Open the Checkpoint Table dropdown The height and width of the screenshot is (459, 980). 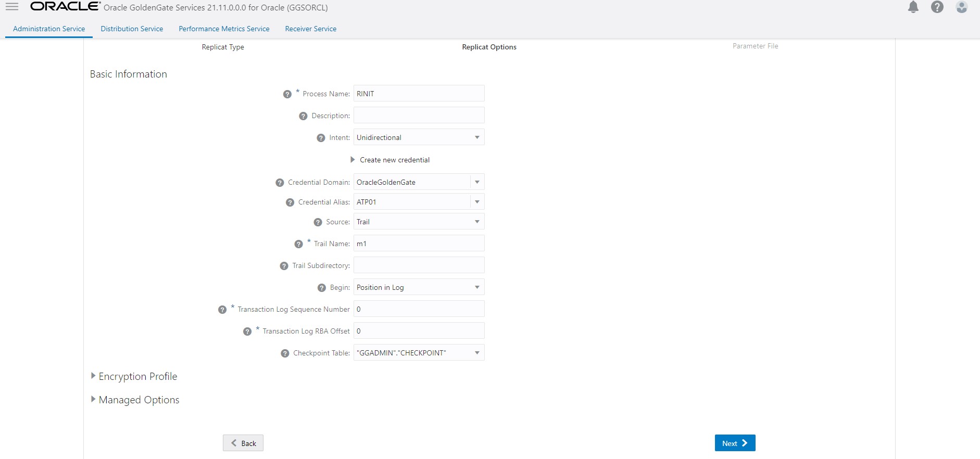[419, 353]
